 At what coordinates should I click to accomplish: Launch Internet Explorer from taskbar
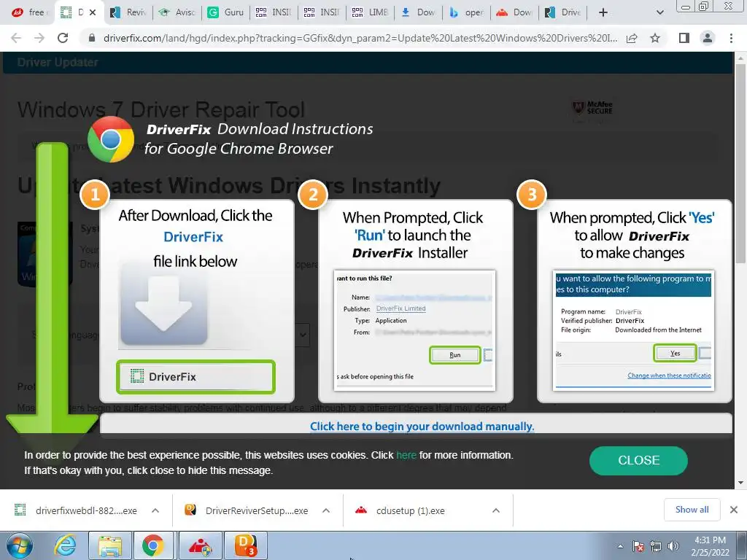coord(65,545)
